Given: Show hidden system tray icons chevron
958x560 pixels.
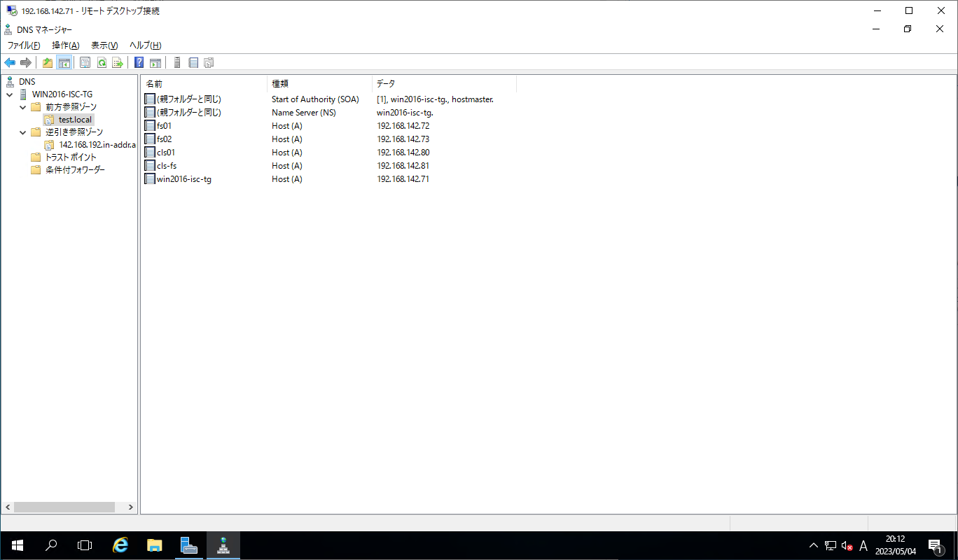Looking at the screenshot, I should click(x=813, y=545).
